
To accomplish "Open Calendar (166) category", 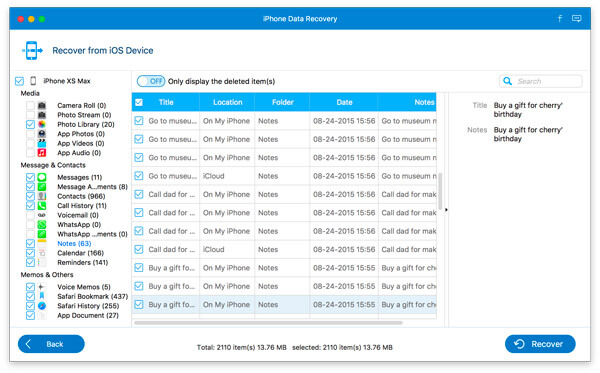I will click(80, 253).
